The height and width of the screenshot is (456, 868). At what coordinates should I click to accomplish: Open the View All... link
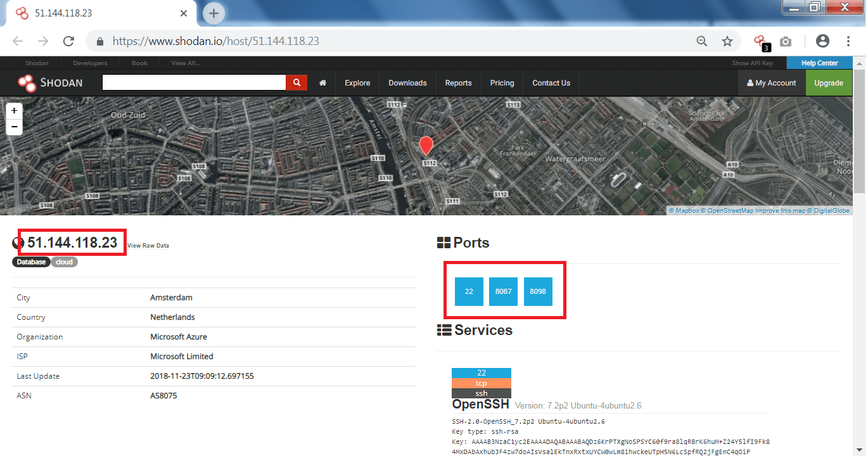pyautogui.click(x=186, y=63)
